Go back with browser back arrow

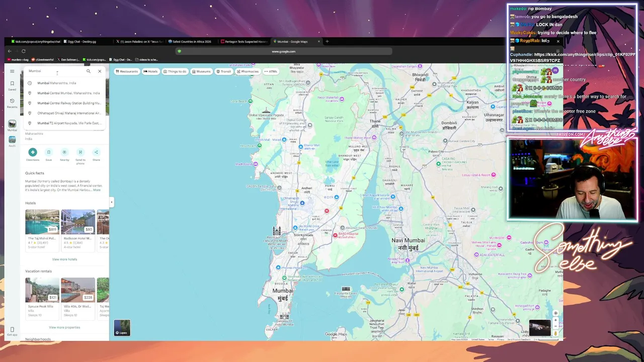10,51
